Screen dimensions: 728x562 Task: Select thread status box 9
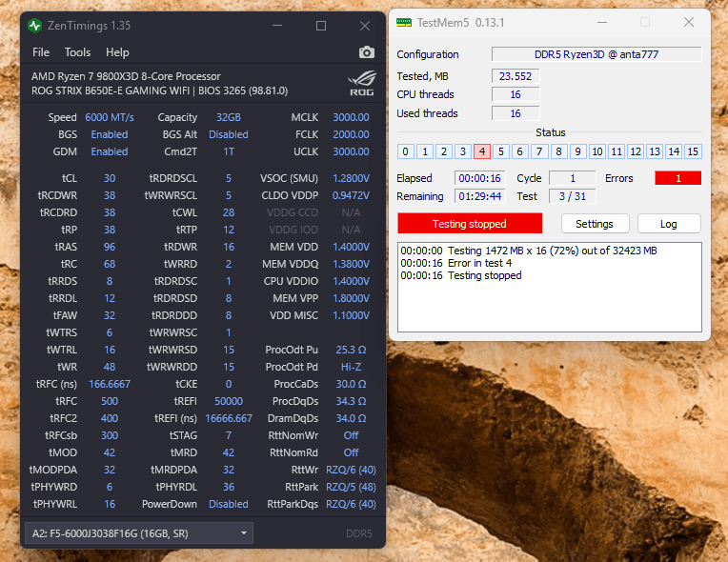(577, 151)
